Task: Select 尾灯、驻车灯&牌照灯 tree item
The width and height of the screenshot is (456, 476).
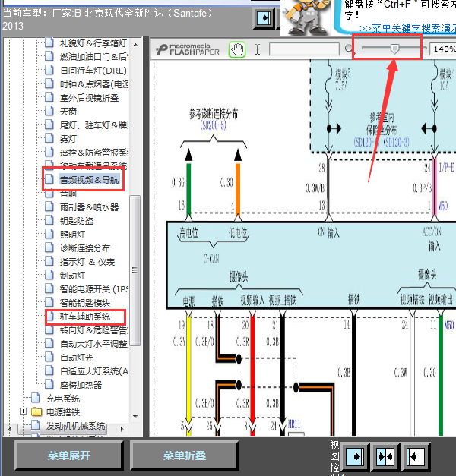Action: [x=94, y=125]
